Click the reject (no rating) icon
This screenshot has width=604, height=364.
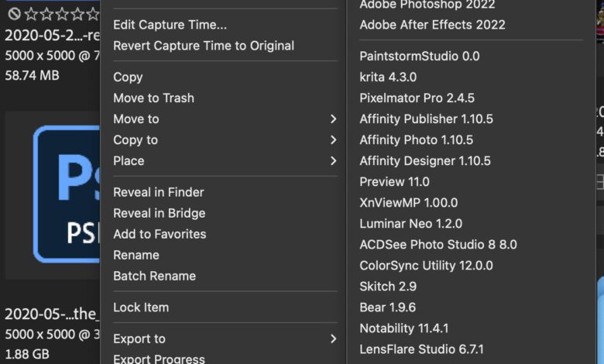[x=14, y=14]
